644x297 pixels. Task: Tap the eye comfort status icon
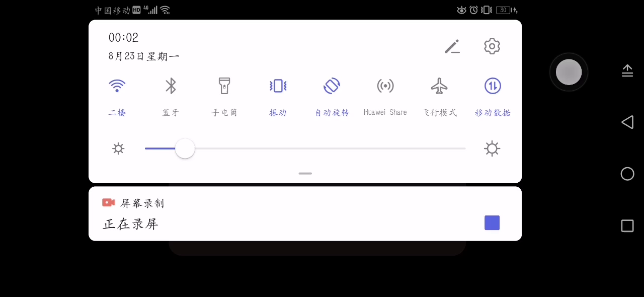(x=461, y=10)
